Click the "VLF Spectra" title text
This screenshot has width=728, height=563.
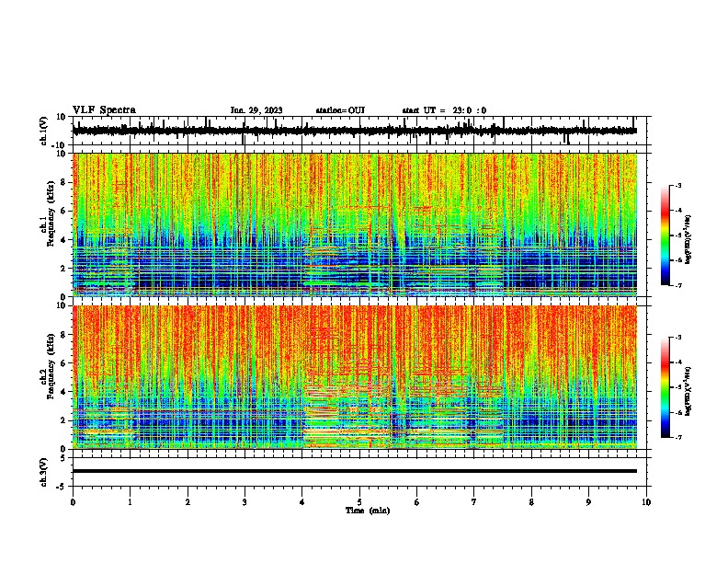(104, 110)
